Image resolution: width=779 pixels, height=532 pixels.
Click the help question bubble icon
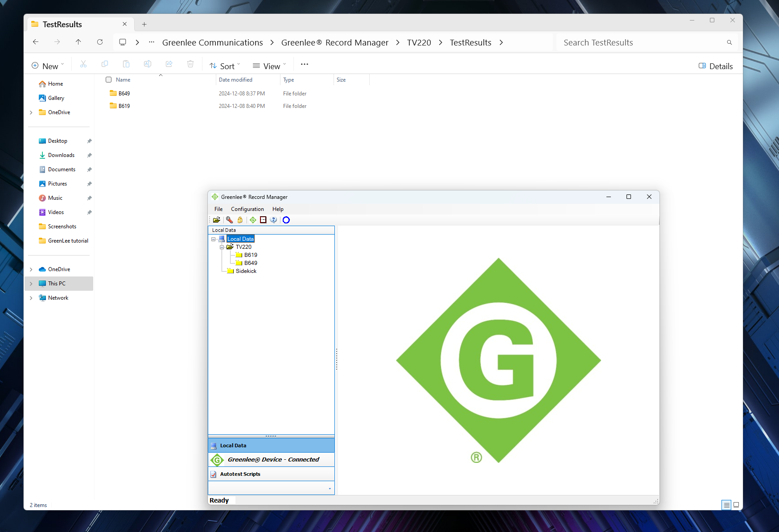[274, 220]
